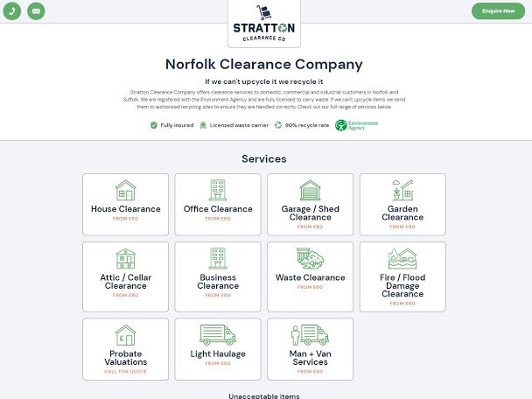532x399 pixels.
Task: Open the Attic / Cellar Clearance title
Action: click(x=125, y=282)
